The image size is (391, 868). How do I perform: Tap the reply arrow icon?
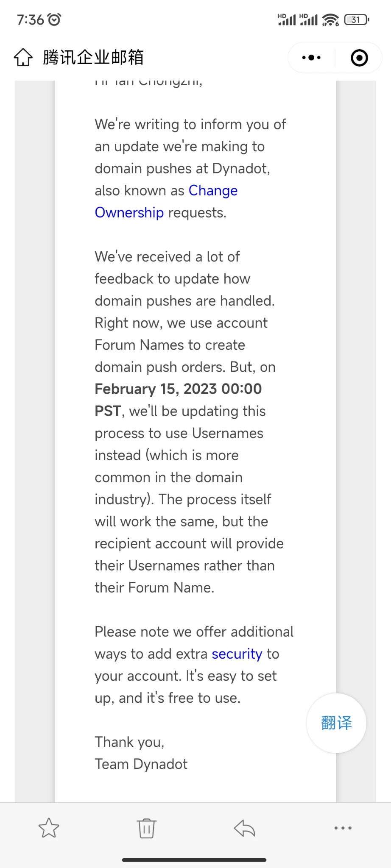point(245,828)
